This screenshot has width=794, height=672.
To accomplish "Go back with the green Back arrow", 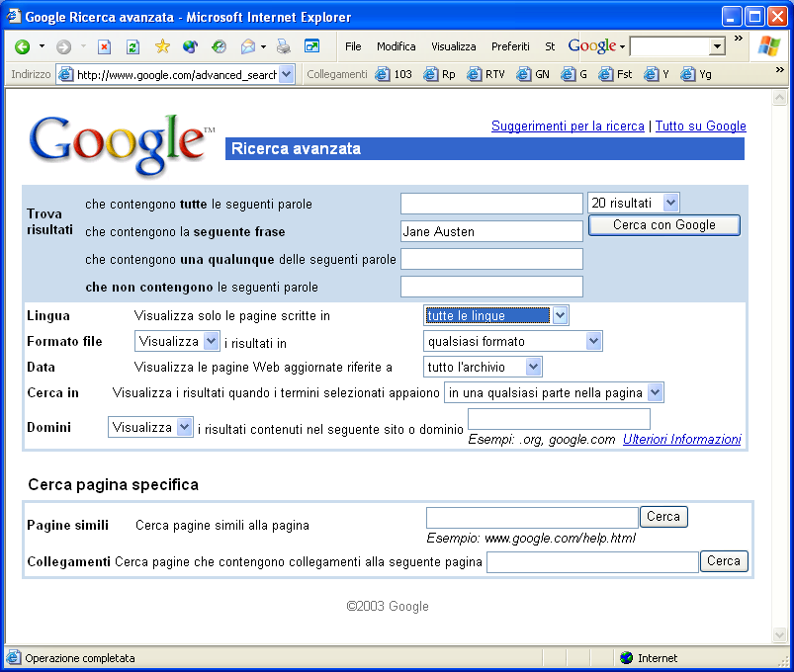I will 23,47.
